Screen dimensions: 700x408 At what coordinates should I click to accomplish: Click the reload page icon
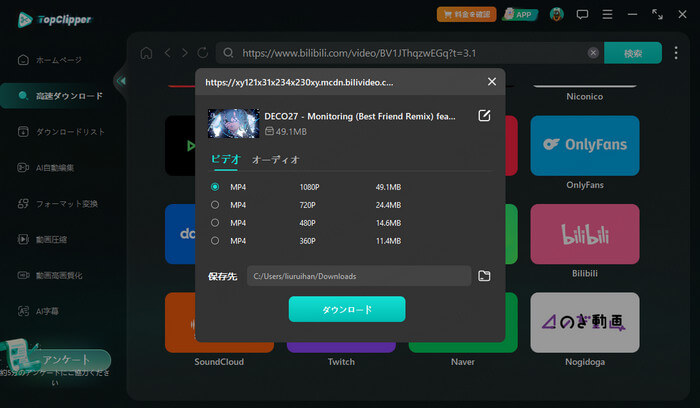[x=203, y=53]
